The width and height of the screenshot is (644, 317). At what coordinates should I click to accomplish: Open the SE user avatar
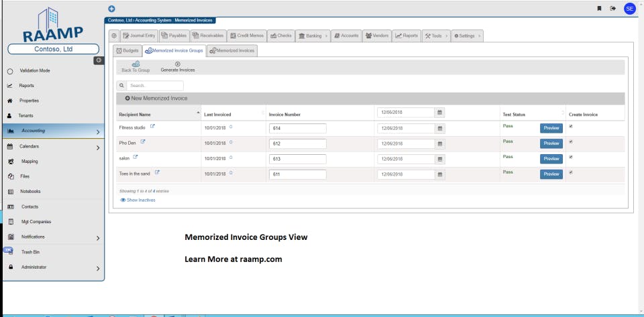[x=630, y=8]
